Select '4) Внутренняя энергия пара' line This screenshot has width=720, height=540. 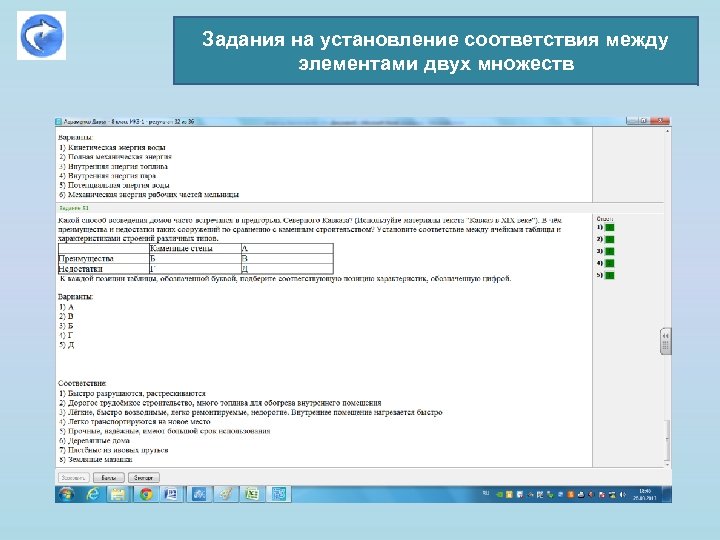(x=107, y=175)
